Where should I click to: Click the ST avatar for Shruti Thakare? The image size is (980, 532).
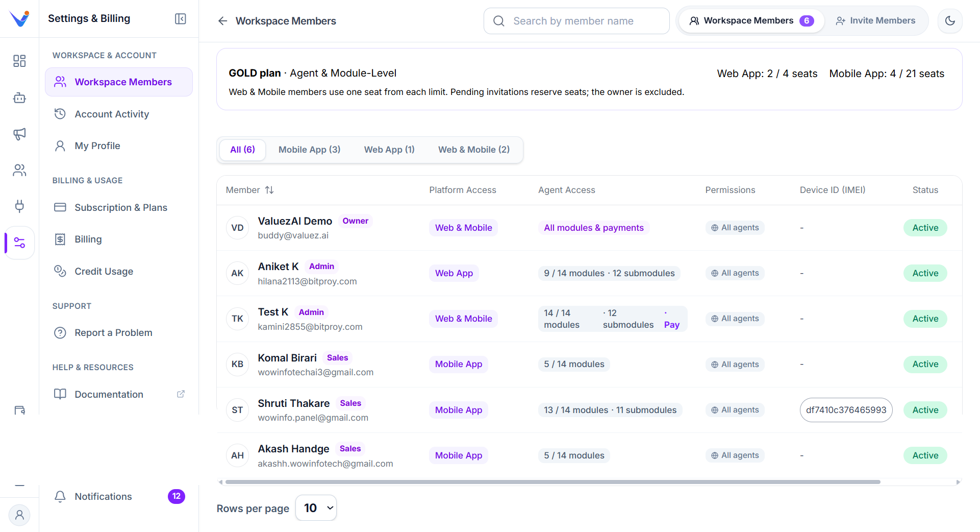pos(237,410)
